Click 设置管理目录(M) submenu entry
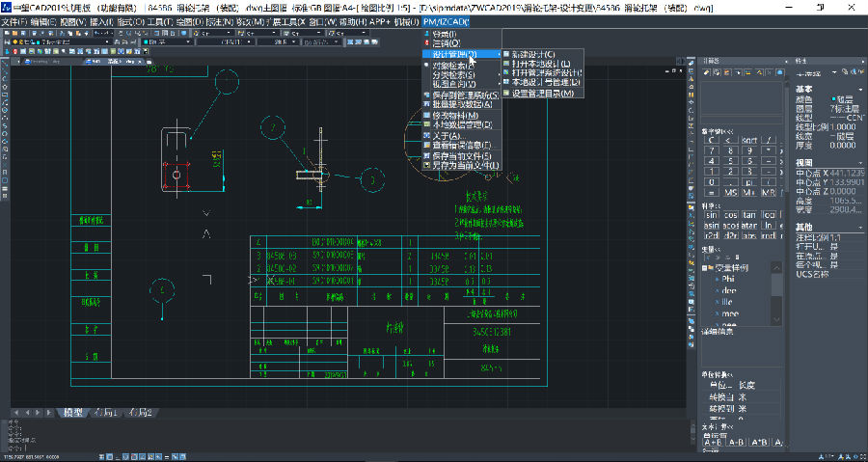This screenshot has width=868, height=462. (540, 94)
